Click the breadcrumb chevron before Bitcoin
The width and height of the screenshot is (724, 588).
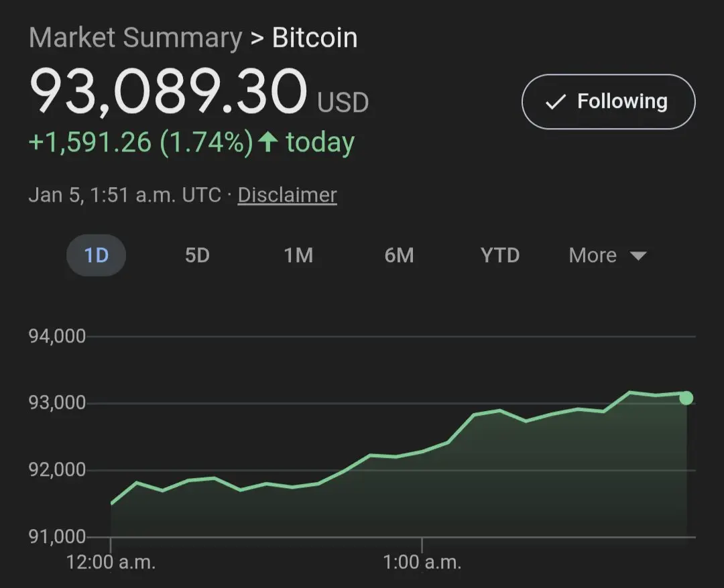[x=257, y=38]
